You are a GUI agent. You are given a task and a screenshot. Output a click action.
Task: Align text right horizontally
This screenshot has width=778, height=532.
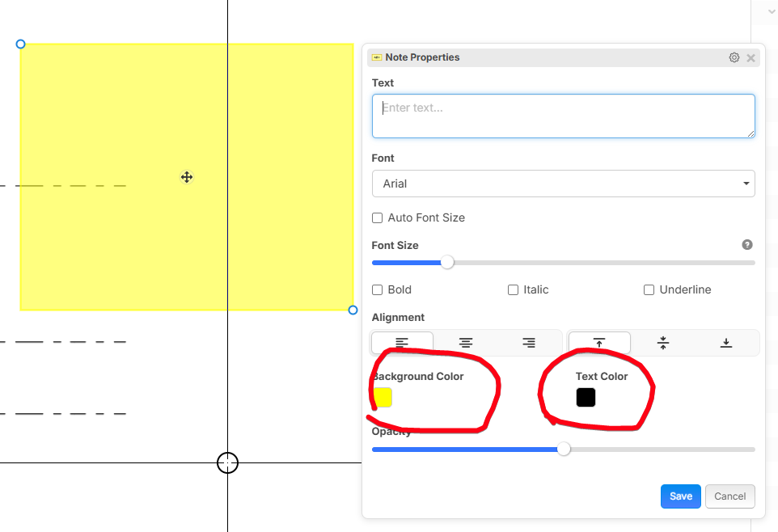coord(529,343)
